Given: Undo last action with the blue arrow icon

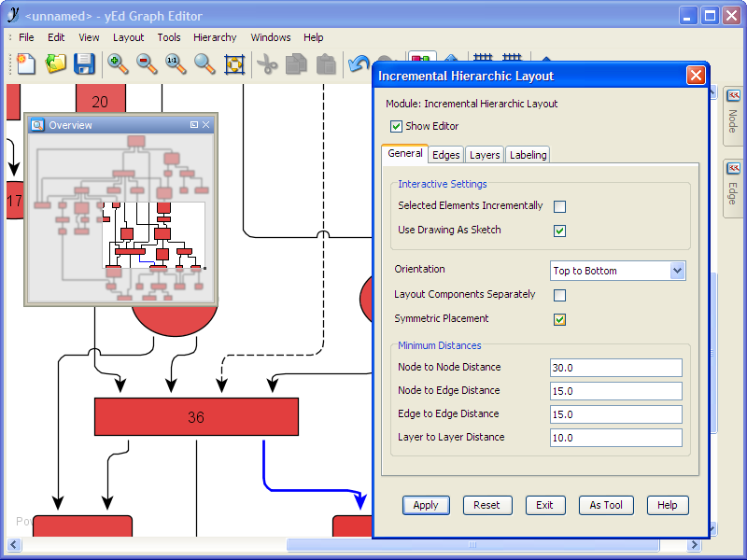Looking at the screenshot, I should pos(359,63).
